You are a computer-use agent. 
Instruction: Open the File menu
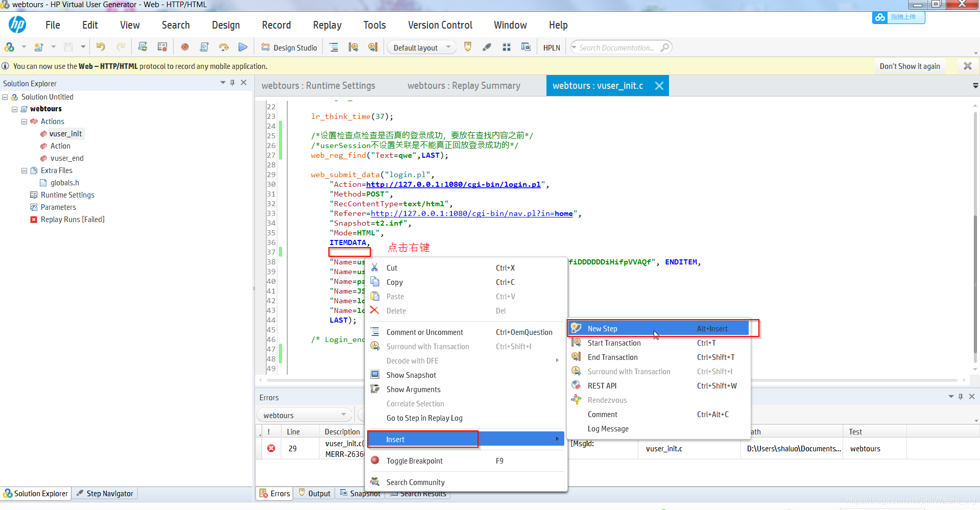53,25
